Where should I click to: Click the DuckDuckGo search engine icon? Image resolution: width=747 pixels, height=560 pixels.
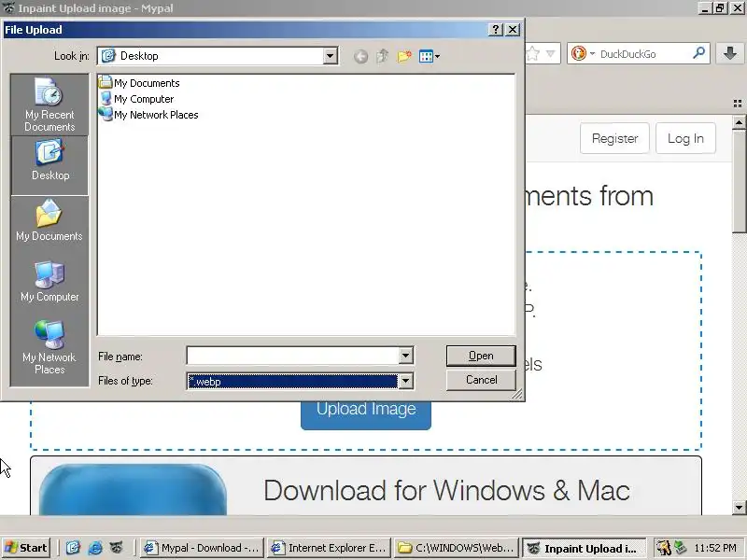point(579,53)
